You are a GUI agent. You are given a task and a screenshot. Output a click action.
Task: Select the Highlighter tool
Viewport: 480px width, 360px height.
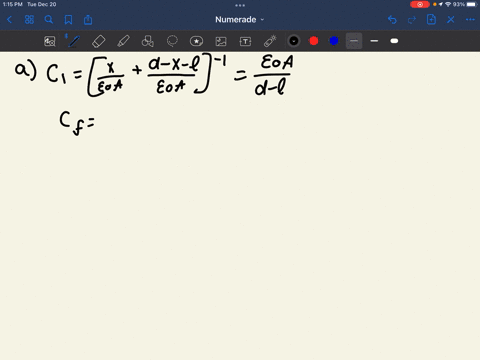click(123, 41)
